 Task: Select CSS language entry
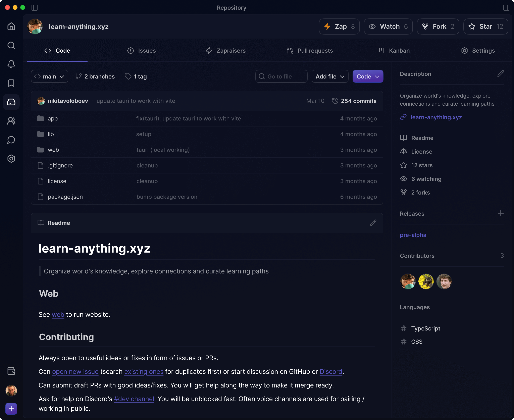coord(411,342)
